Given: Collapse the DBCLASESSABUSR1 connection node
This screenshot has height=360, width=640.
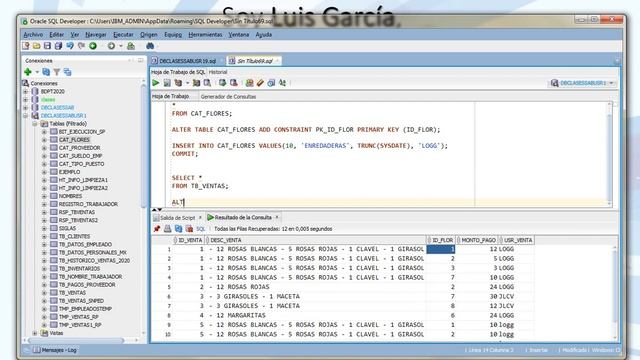Looking at the screenshot, I should (x=26, y=116).
